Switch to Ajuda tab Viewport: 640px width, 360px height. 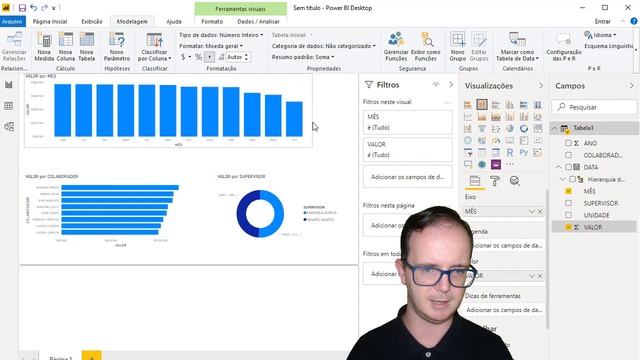pos(174,21)
